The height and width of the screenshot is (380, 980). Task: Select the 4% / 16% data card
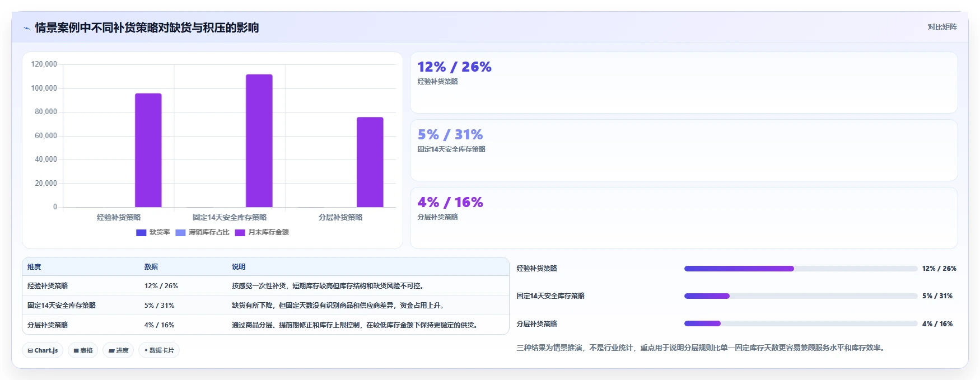tap(684, 218)
